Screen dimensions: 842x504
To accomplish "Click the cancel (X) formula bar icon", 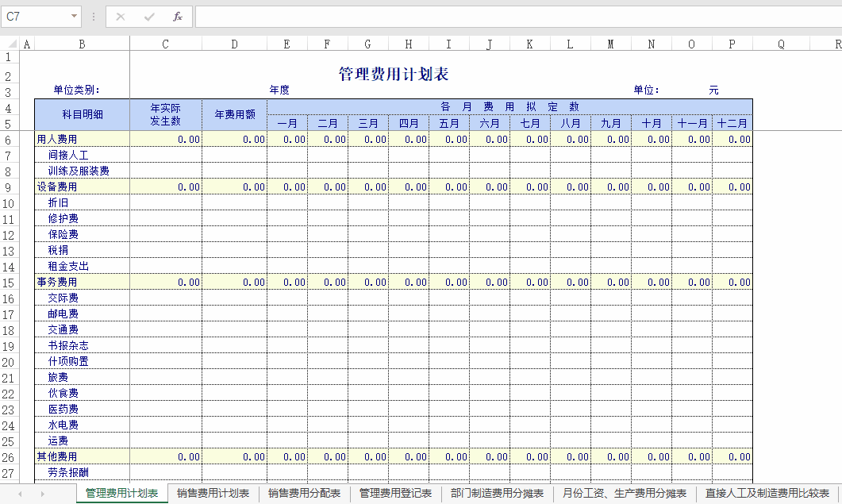I will 121,17.
